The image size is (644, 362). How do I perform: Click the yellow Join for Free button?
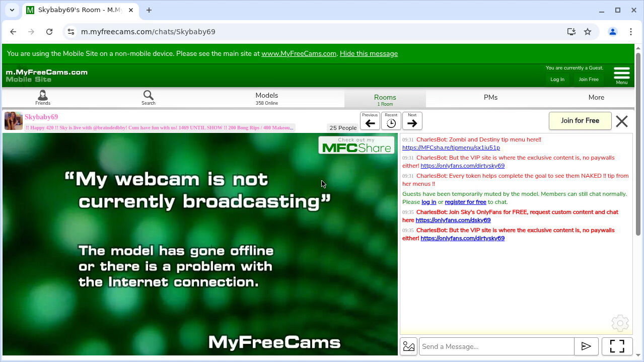pyautogui.click(x=580, y=121)
